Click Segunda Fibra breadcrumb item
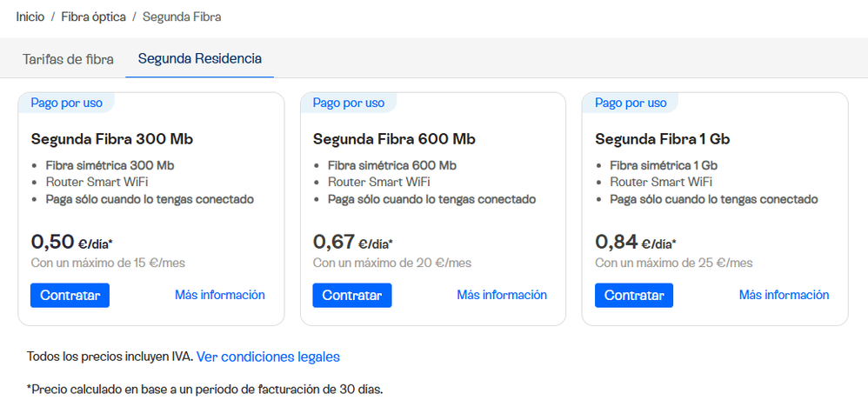The image size is (868, 407). coord(182,17)
